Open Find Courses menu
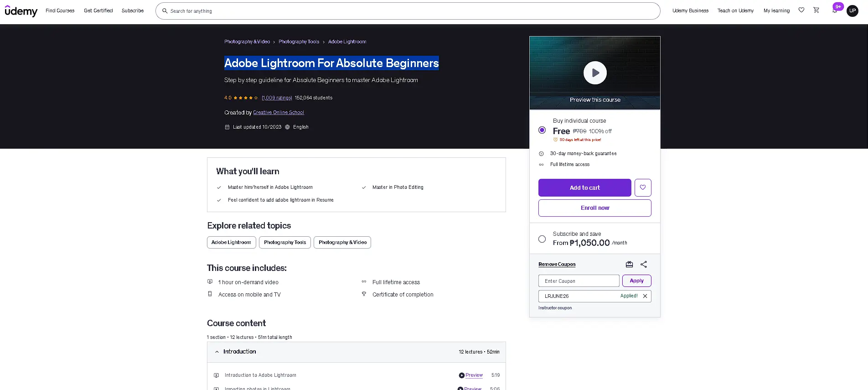 tap(60, 10)
